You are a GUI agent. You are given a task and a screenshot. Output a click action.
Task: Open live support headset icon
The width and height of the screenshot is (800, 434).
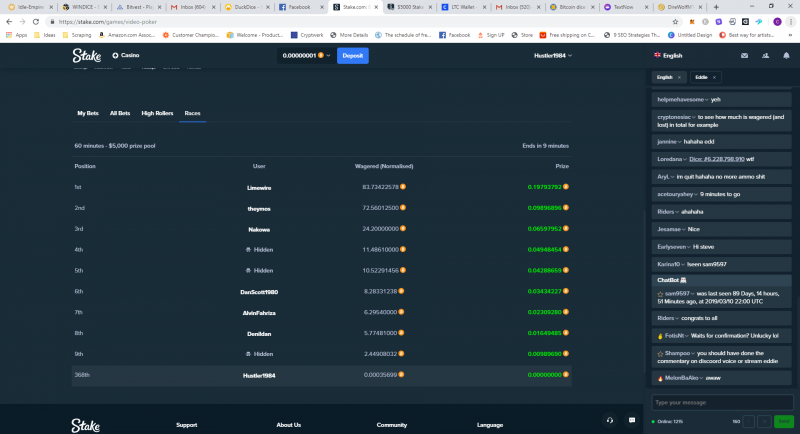tap(610, 420)
